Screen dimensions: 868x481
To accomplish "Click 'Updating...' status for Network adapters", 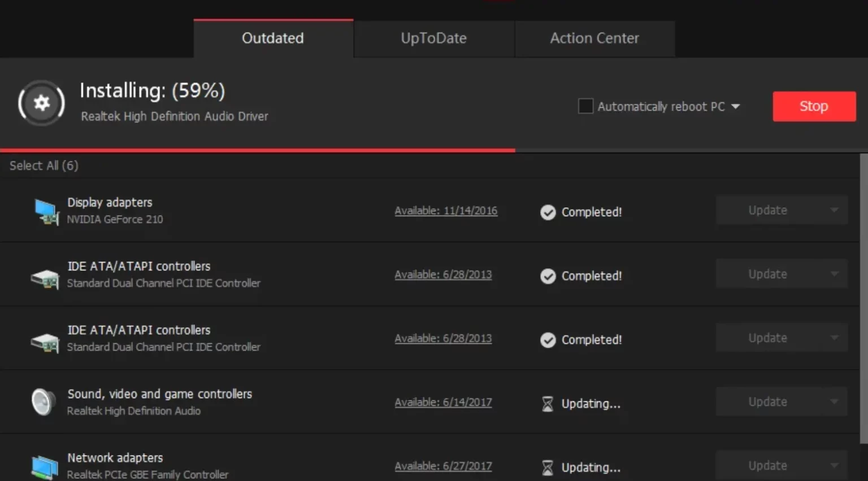I will tap(591, 467).
